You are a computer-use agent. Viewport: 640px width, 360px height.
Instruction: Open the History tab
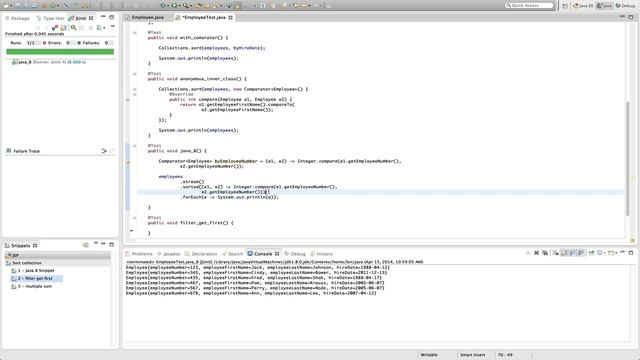pos(322,254)
